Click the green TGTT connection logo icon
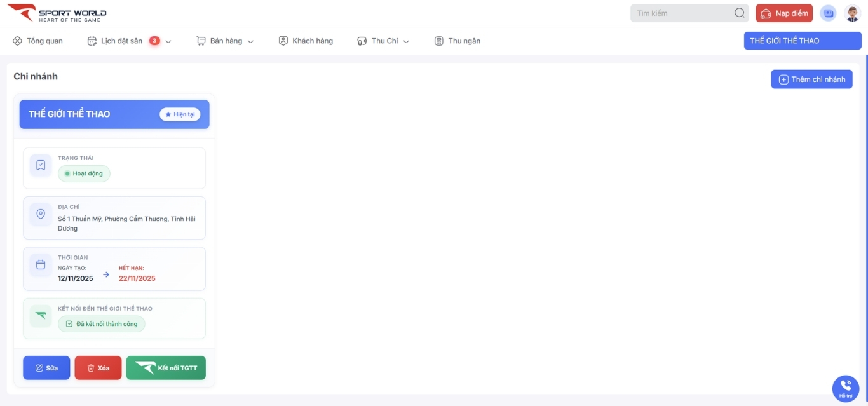Screen dimensions: 868x406 (41, 316)
